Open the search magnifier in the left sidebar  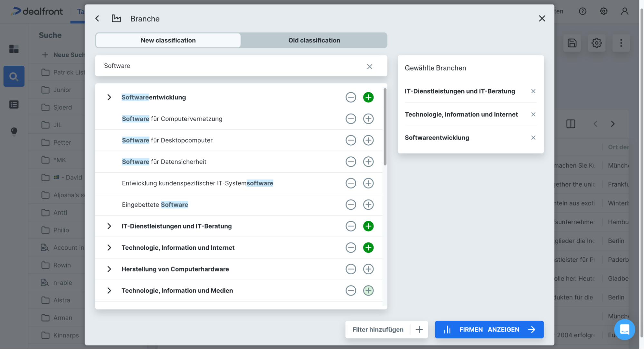point(14,76)
